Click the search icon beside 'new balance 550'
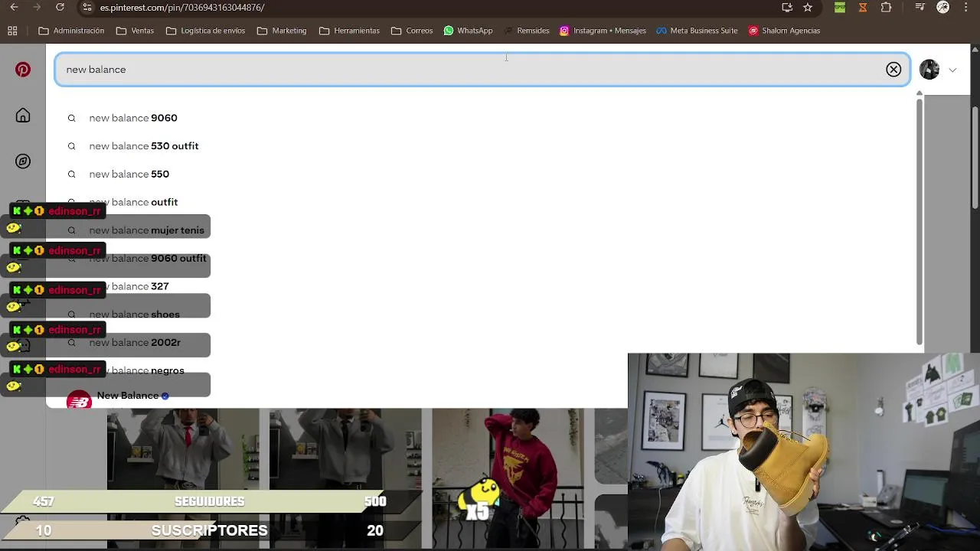 click(71, 174)
